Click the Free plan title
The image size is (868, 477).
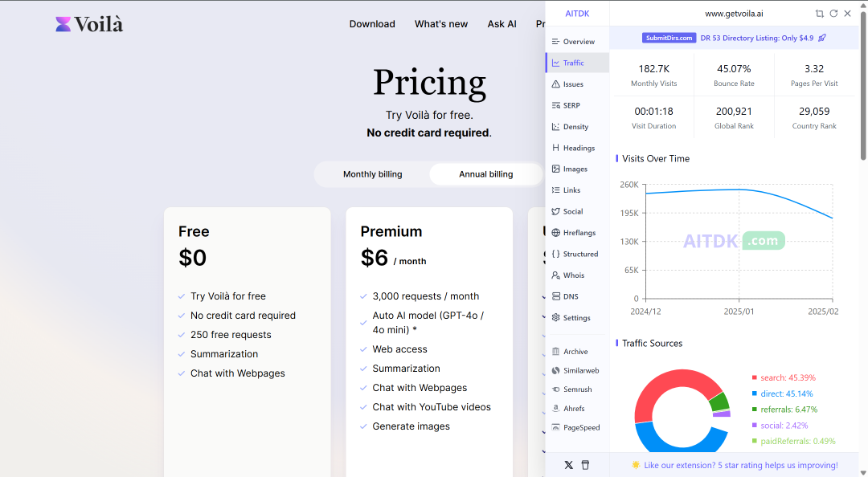tap(194, 231)
